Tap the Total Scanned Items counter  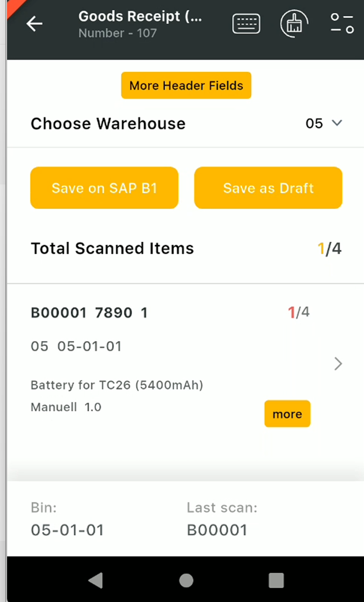[330, 248]
